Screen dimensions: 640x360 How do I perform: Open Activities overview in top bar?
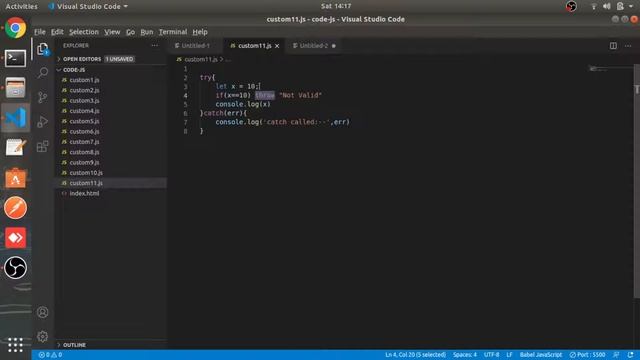[x=21, y=7]
